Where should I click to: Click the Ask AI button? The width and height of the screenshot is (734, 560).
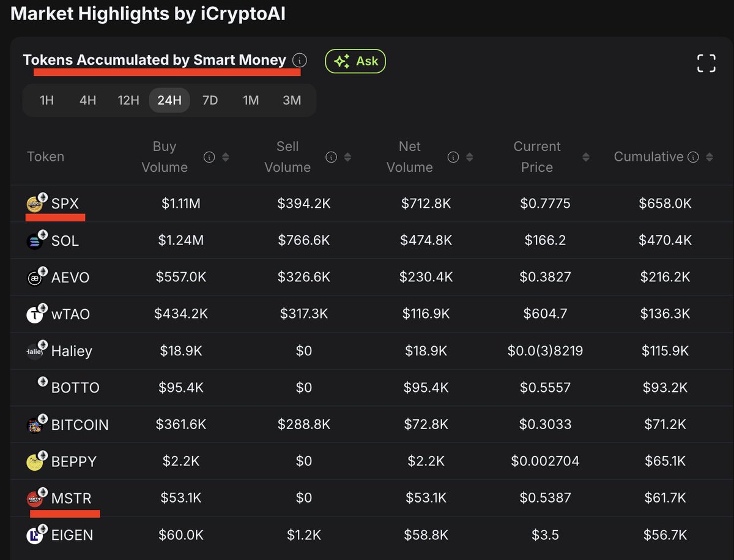pos(355,61)
